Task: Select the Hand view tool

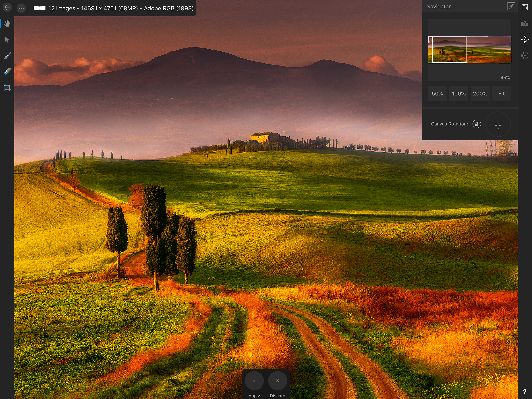Action: (x=7, y=24)
